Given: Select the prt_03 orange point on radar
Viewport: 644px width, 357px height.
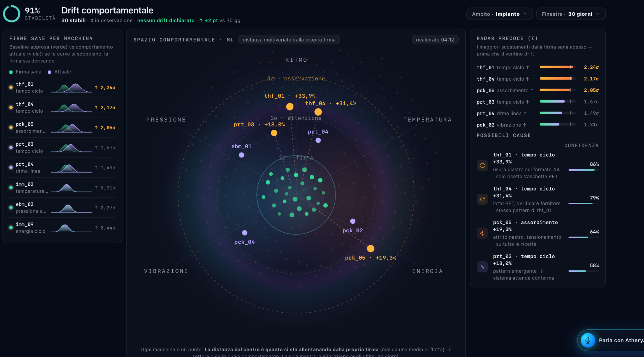Looking at the screenshot, I should [274, 133].
